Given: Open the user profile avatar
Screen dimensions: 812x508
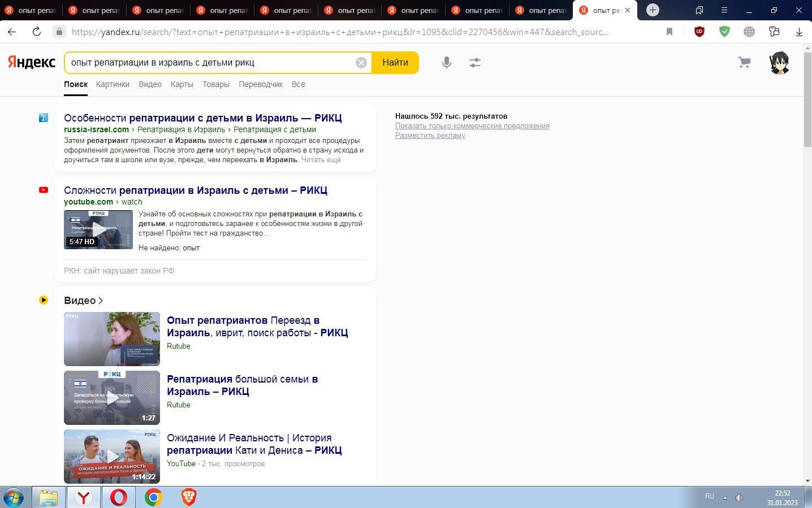Looking at the screenshot, I should [780, 63].
